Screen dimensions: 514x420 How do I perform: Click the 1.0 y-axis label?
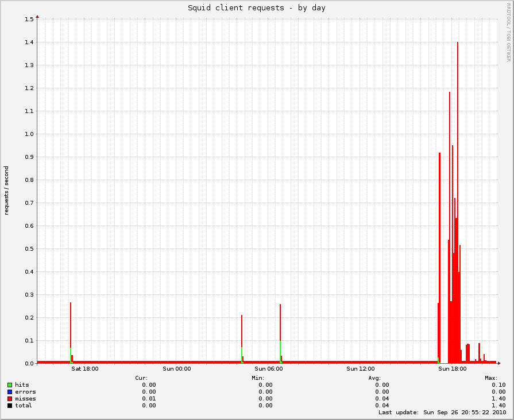tap(29, 134)
